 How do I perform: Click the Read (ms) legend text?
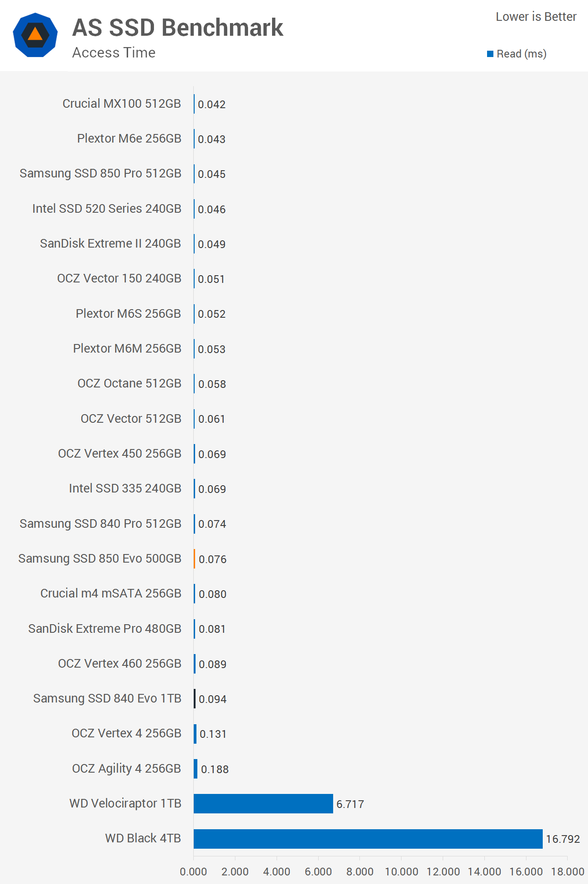tap(521, 54)
